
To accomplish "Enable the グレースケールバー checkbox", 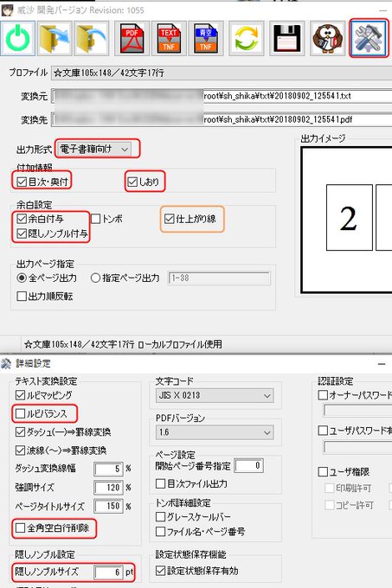I will tap(161, 517).
